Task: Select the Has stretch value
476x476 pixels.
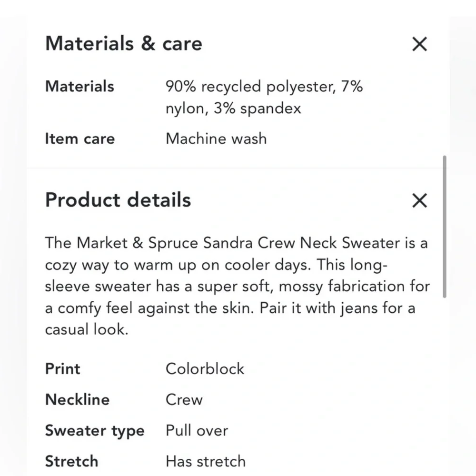Action: pos(205,461)
